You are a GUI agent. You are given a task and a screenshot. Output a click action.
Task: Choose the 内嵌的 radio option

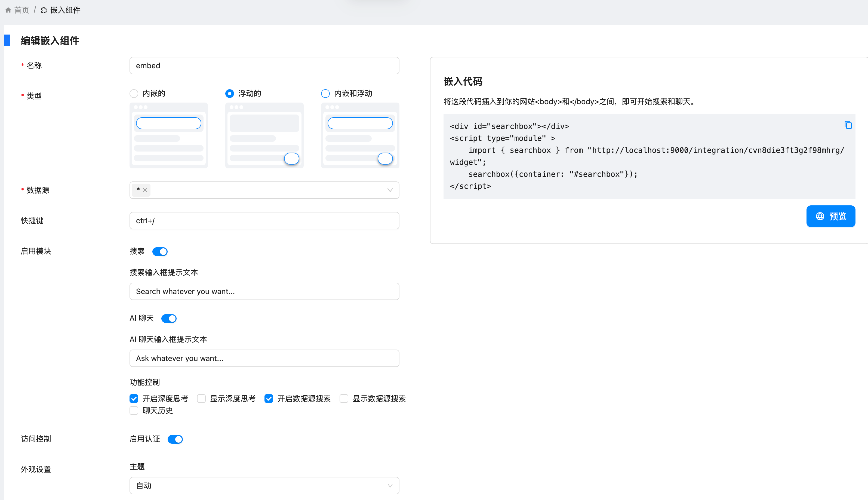[134, 93]
